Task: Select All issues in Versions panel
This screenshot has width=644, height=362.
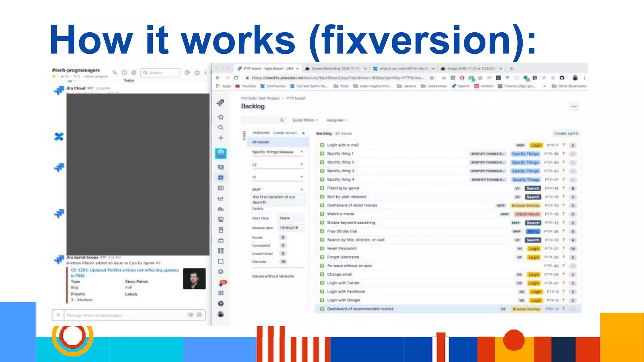Action: [x=278, y=142]
